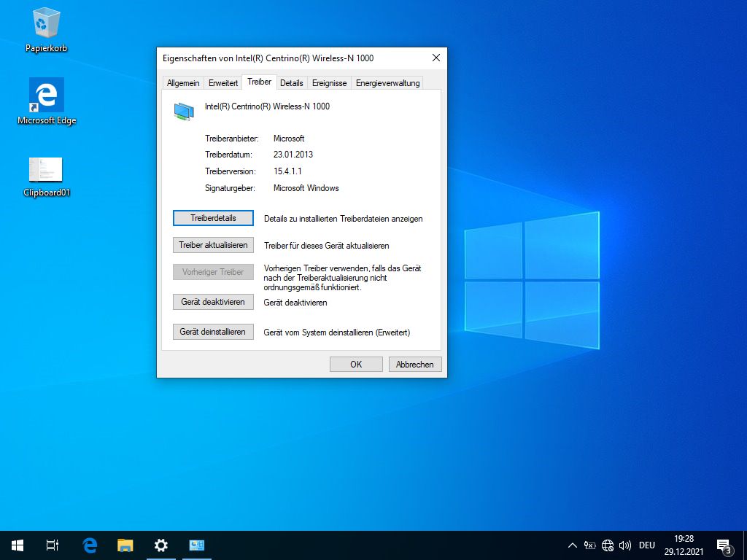Click the Treiberdetails button
Image resolution: width=747 pixels, height=560 pixels.
click(x=213, y=218)
